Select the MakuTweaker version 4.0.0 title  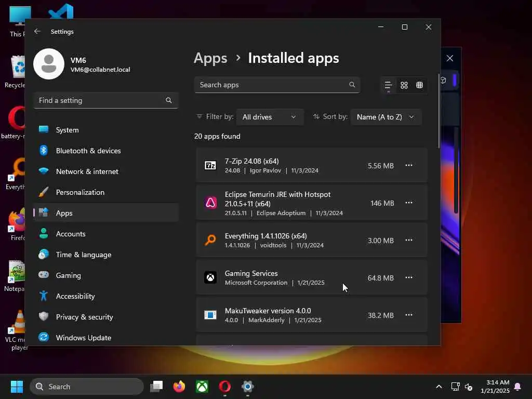coord(268,311)
